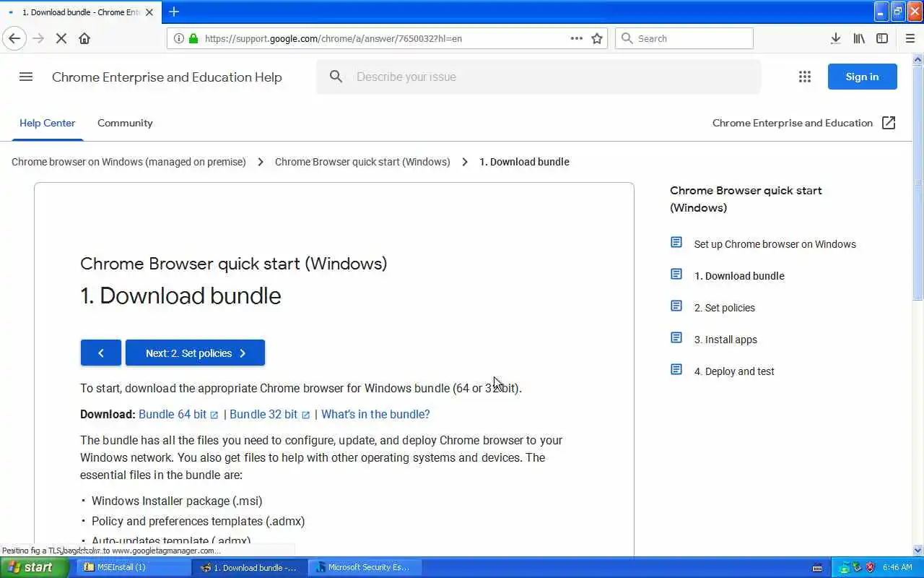Open the Downloads arrow icon

835,38
